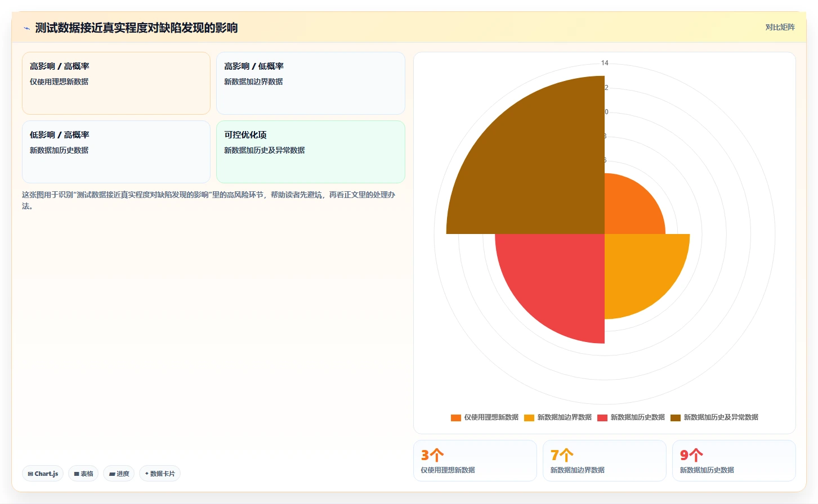Screen dimensions: 818x504
Task: Select the 可控优化项 card
Action: (311, 152)
